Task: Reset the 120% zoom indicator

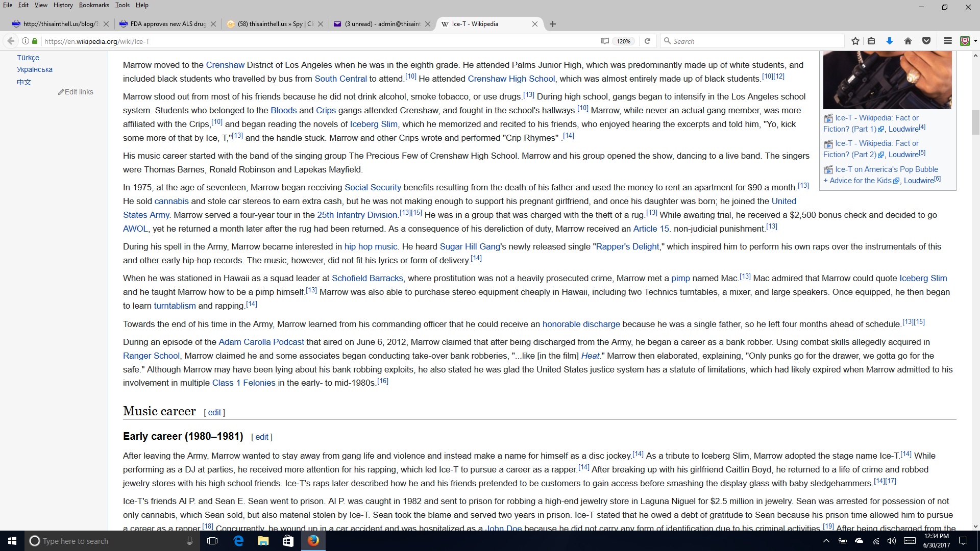Action: 624,41
